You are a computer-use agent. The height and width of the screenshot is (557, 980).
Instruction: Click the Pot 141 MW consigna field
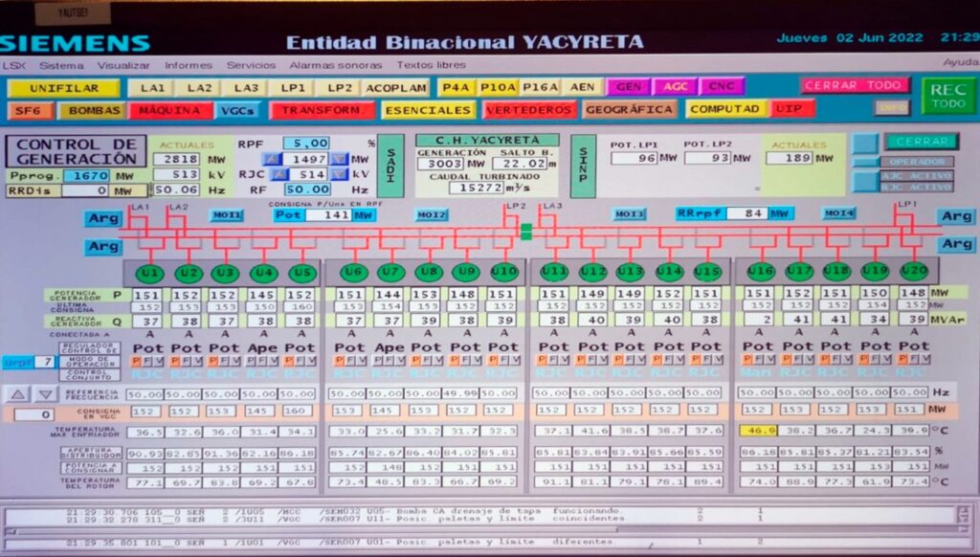pos(329,215)
